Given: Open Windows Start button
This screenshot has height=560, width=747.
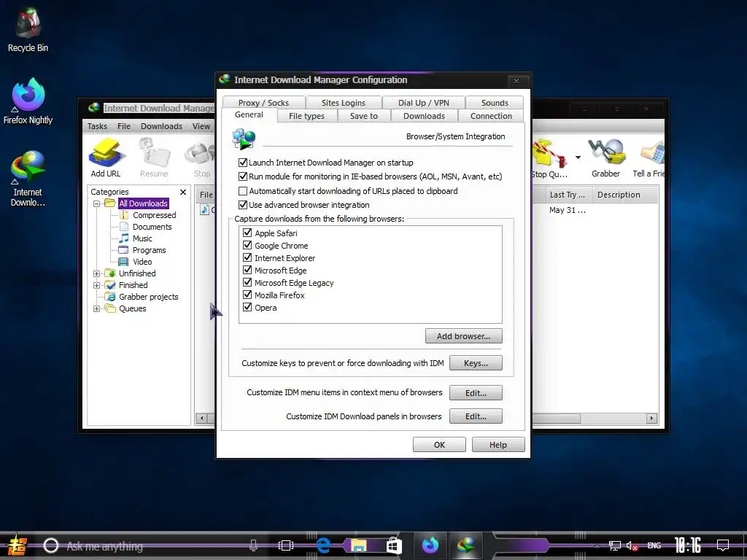Looking at the screenshot, I should point(16,545).
